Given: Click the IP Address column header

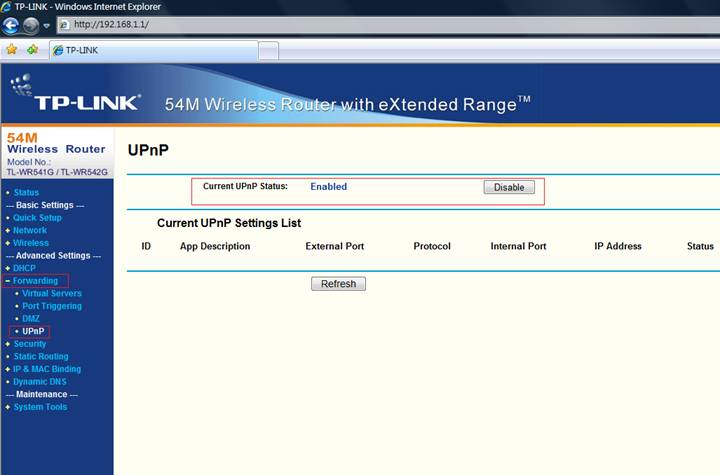Looking at the screenshot, I should click(618, 246).
